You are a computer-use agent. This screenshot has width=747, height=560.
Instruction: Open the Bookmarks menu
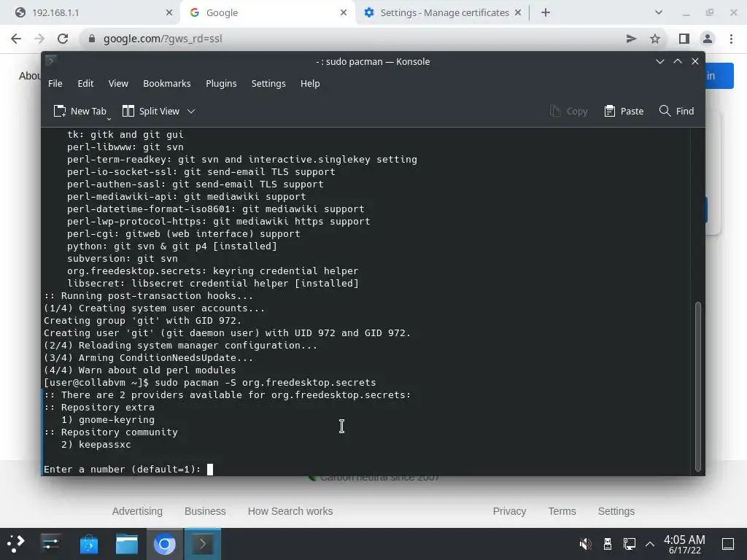pyautogui.click(x=167, y=83)
